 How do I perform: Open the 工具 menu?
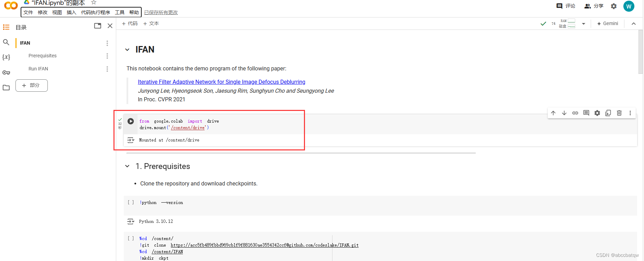point(120,12)
